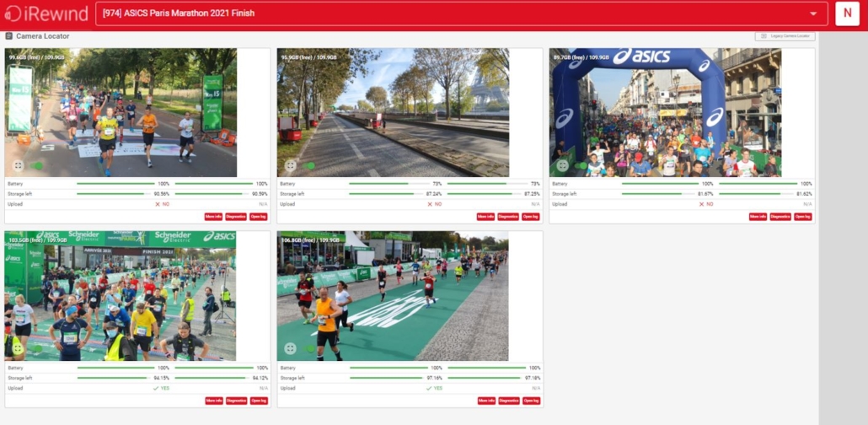
Task: Click the storage bar reading 97.16%
Action: coord(387,378)
